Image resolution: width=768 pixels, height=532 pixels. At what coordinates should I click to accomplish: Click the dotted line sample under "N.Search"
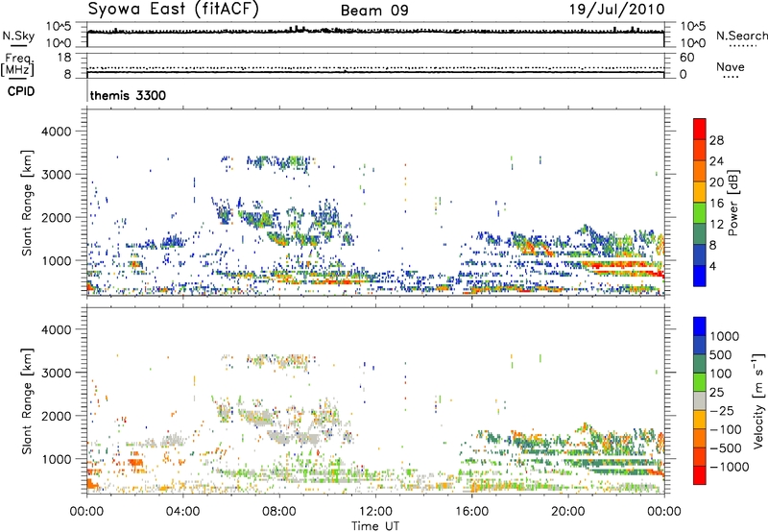[x=742, y=46]
